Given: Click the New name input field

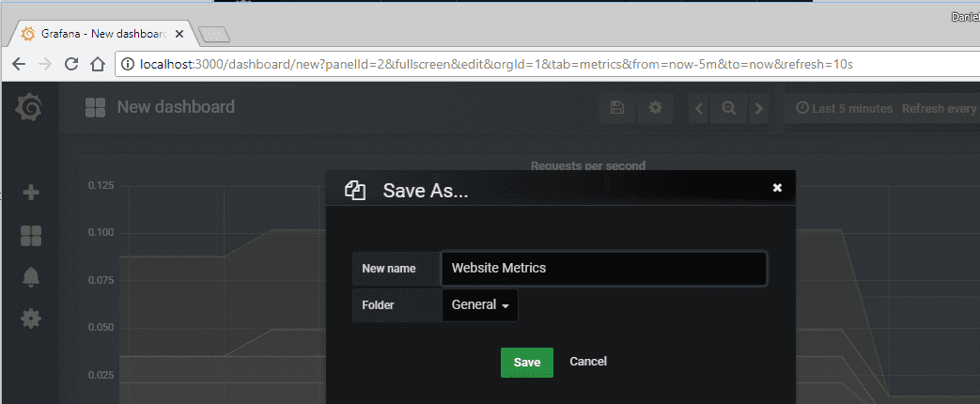Looking at the screenshot, I should 604,269.
